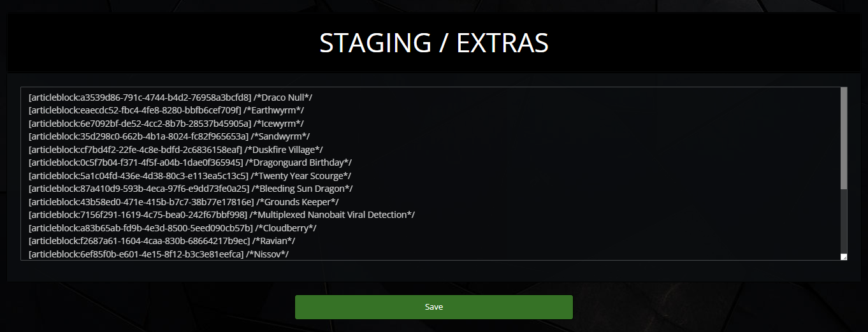868x332 pixels.
Task: Click empty textarea space beside Cloudberry line
Action: point(574,228)
